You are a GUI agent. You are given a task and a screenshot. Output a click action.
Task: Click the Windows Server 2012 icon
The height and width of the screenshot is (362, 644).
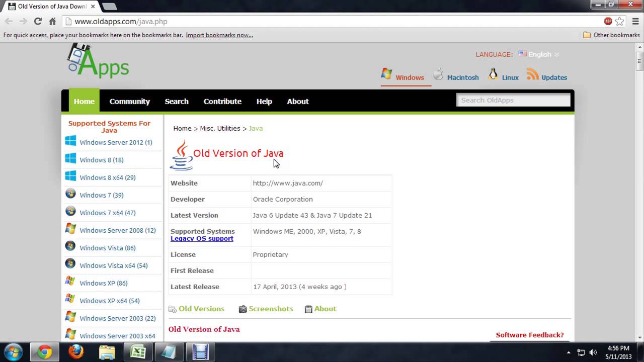pyautogui.click(x=70, y=141)
